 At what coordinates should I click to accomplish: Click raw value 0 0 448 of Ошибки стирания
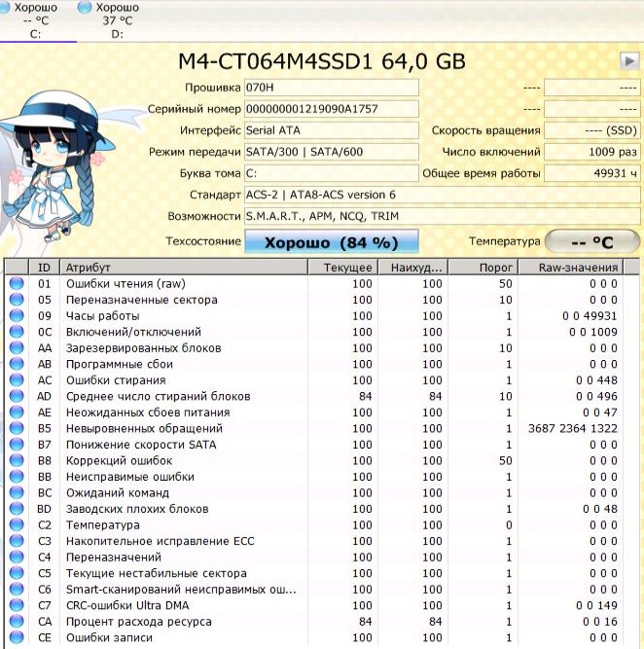click(x=596, y=380)
